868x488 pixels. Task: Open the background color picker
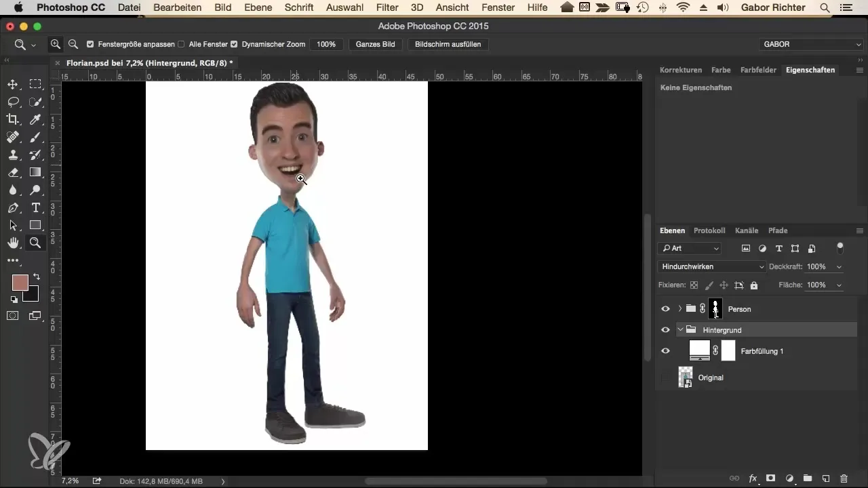pos(34,296)
